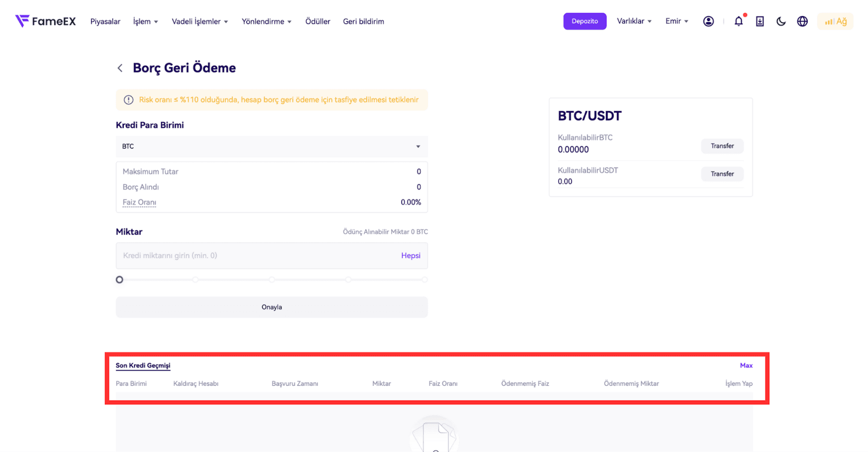Click the app download icon

[759, 21]
